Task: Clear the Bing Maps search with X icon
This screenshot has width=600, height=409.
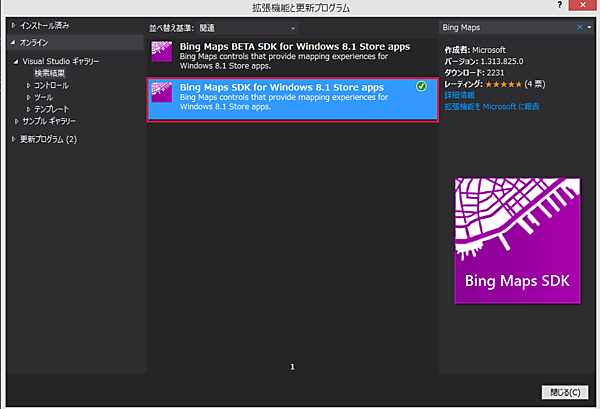Action: [579, 27]
